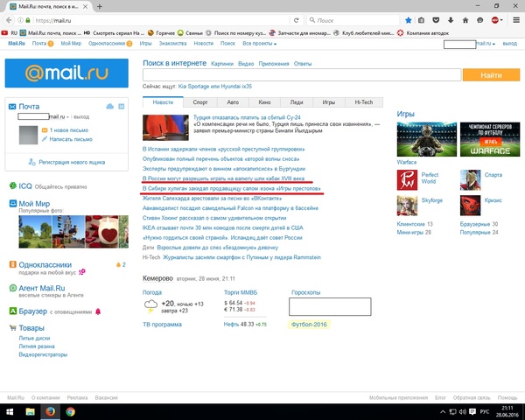Click the Firefox back arrow button

pos(9,20)
